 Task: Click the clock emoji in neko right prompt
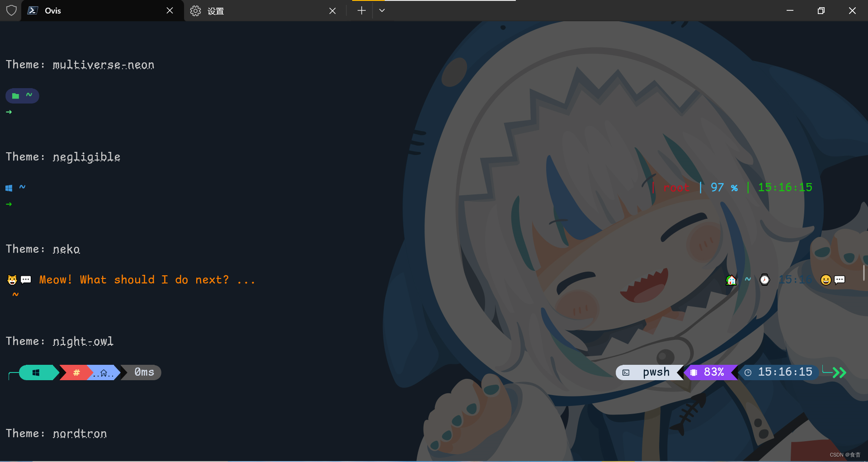(x=764, y=280)
